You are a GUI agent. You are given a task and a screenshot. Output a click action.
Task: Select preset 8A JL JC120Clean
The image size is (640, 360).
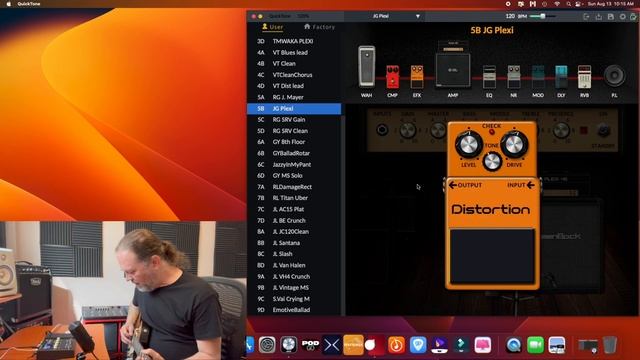tap(294, 231)
